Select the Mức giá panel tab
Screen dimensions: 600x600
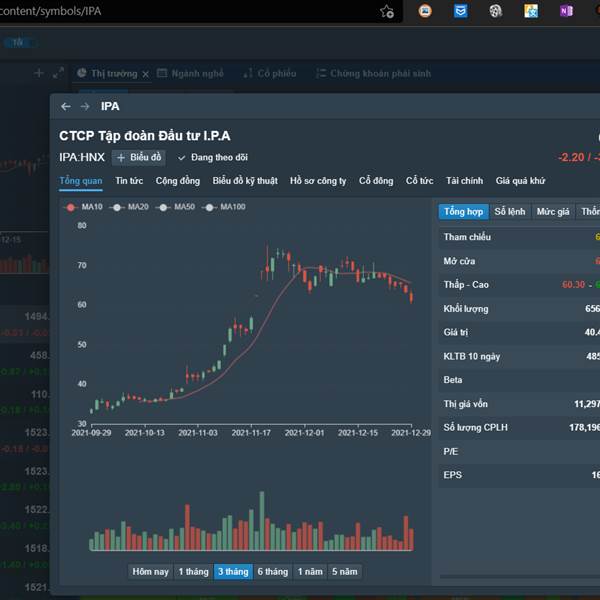[x=553, y=212]
